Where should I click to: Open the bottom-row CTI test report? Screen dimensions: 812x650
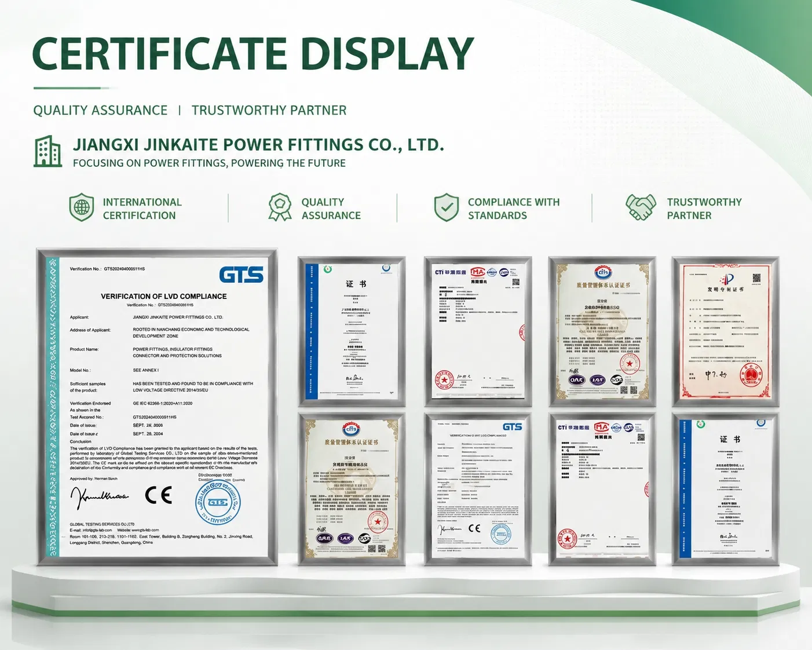[x=602, y=489]
